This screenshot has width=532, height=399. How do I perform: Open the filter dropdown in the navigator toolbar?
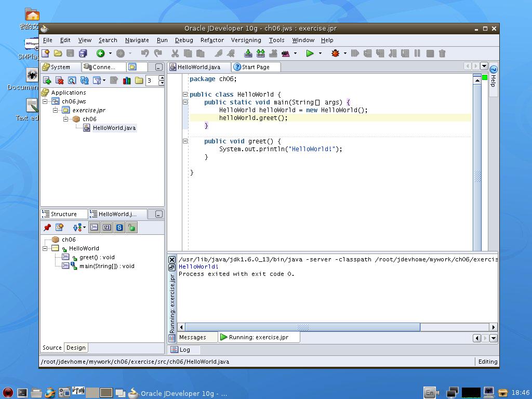coord(104,81)
